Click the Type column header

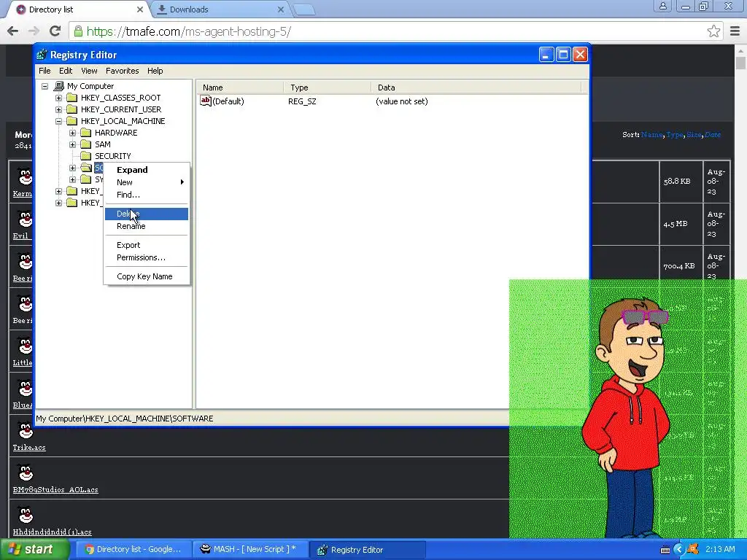(x=328, y=87)
